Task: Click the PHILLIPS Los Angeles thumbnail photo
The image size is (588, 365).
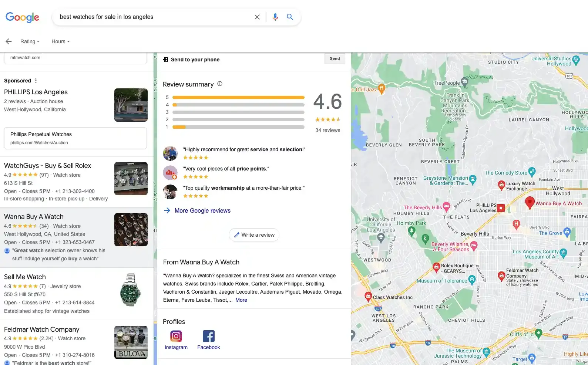Action: click(131, 105)
